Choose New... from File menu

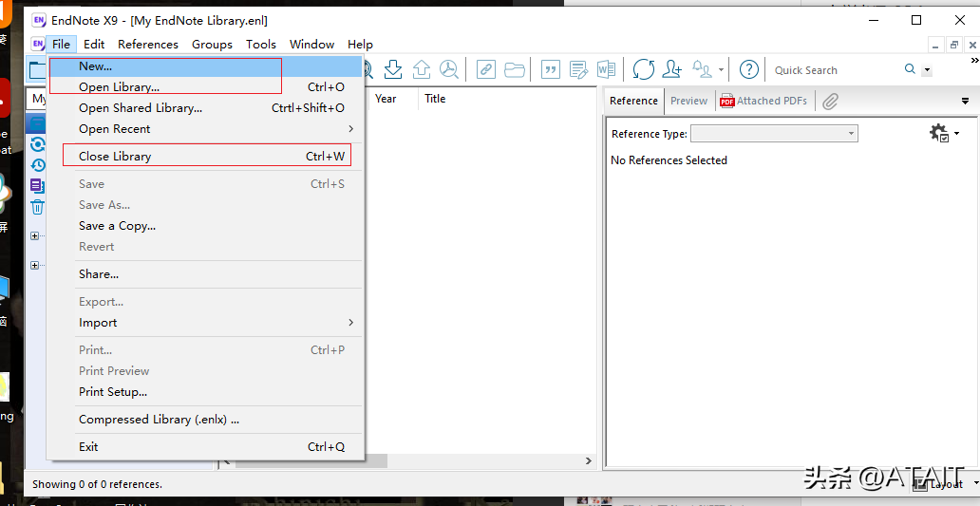pyautogui.click(x=206, y=66)
